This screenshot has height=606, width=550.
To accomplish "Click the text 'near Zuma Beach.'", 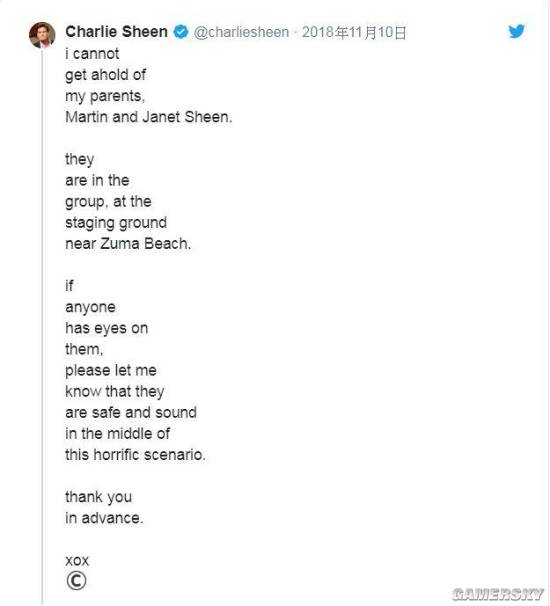I will (128, 244).
